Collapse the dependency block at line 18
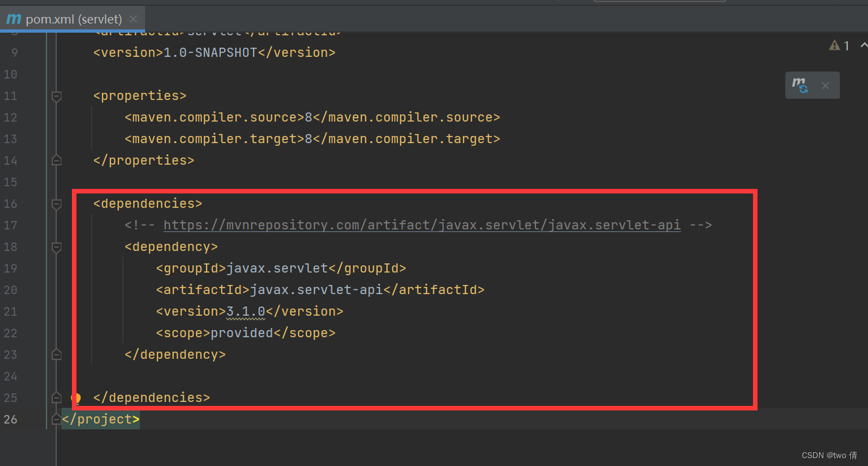 (x=56, y=246)
